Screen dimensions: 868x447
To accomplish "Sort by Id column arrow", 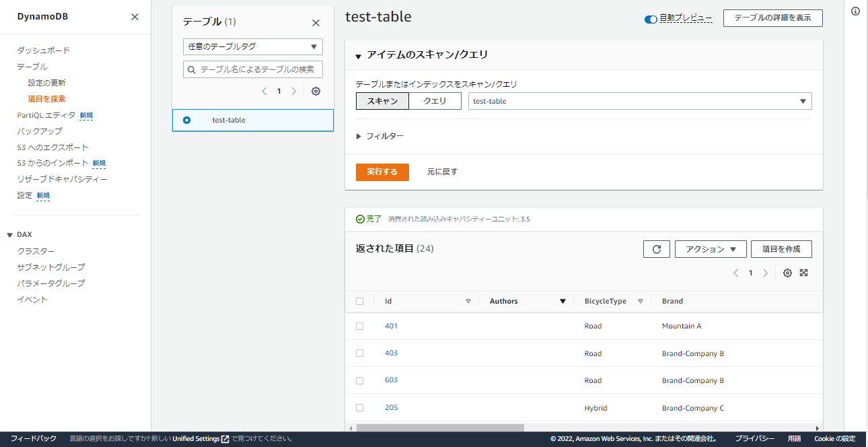I will pos(468,302).
